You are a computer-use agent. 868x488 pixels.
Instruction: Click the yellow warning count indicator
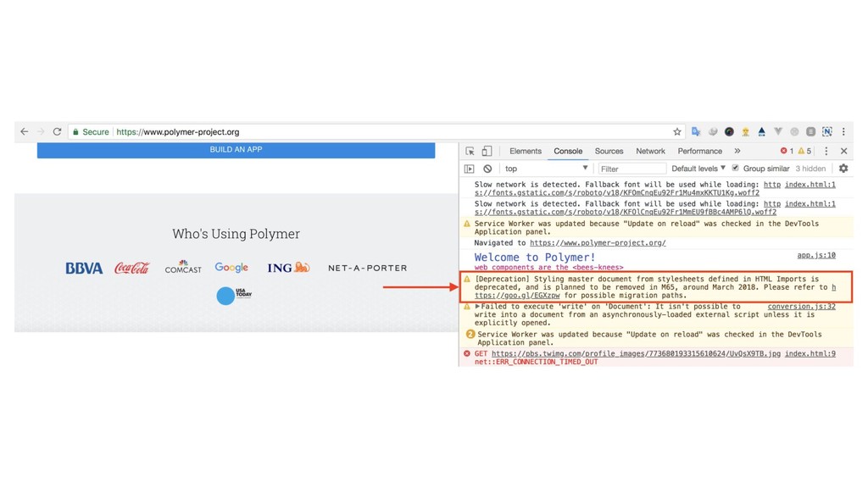(x=804, y=151)
